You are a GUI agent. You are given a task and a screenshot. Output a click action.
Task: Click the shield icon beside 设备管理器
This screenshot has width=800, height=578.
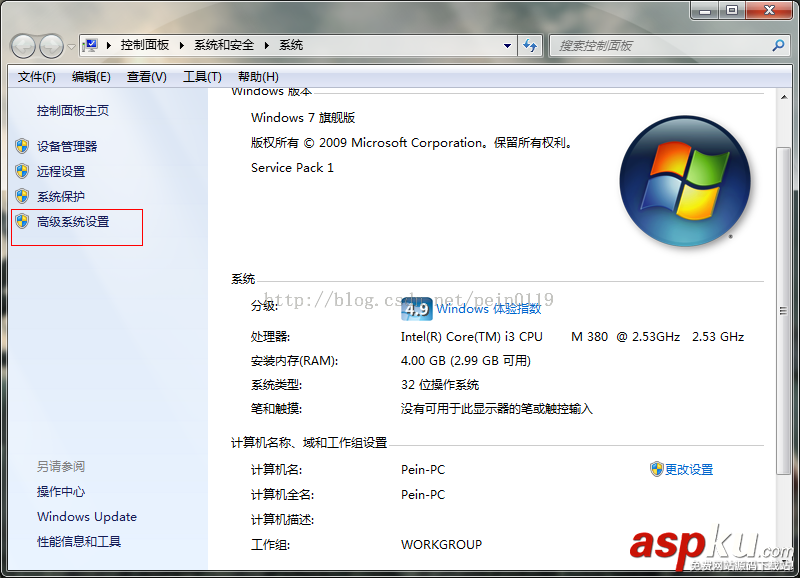coord(22,146)
